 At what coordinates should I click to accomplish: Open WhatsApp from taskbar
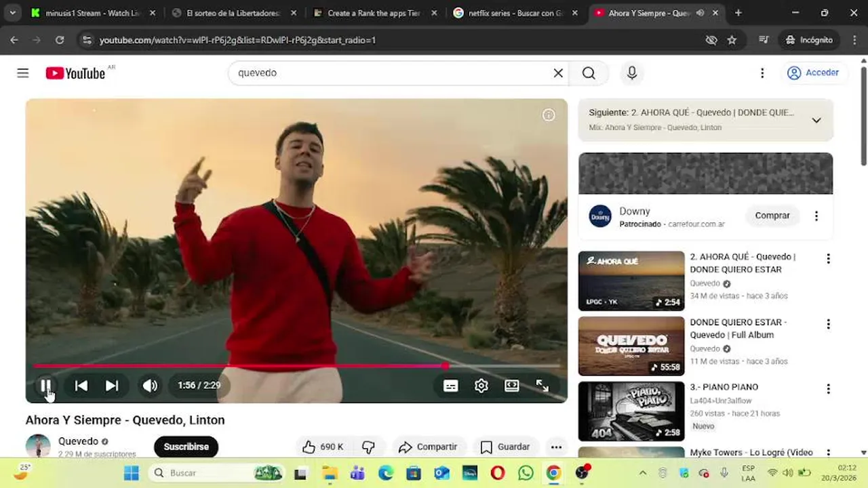(526, 473)
